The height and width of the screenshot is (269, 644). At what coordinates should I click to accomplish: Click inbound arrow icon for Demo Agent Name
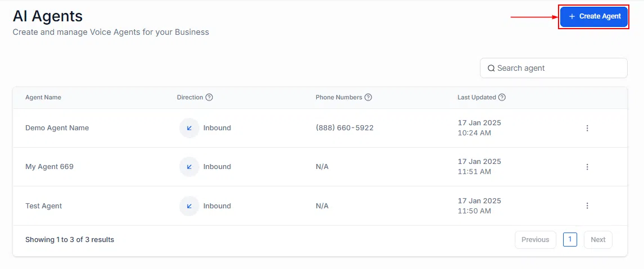(x=189, y=128)
